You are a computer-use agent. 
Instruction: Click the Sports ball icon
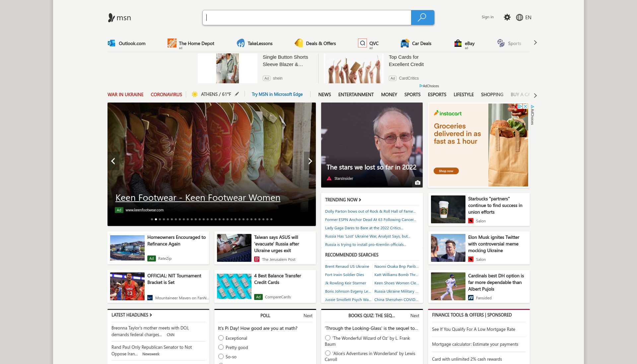501,43
